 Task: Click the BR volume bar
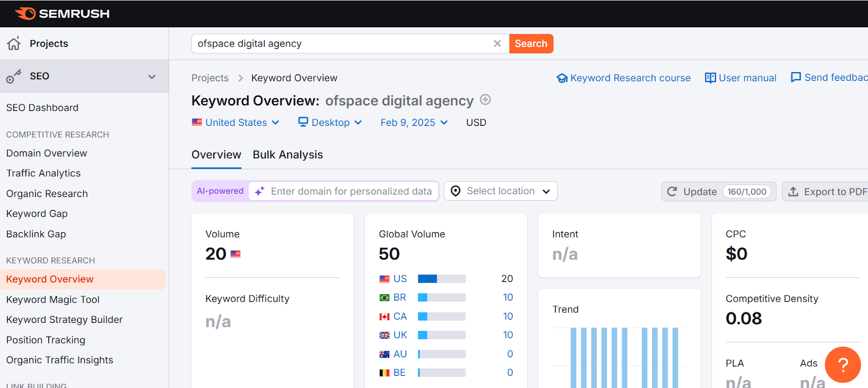coord(442,297)
